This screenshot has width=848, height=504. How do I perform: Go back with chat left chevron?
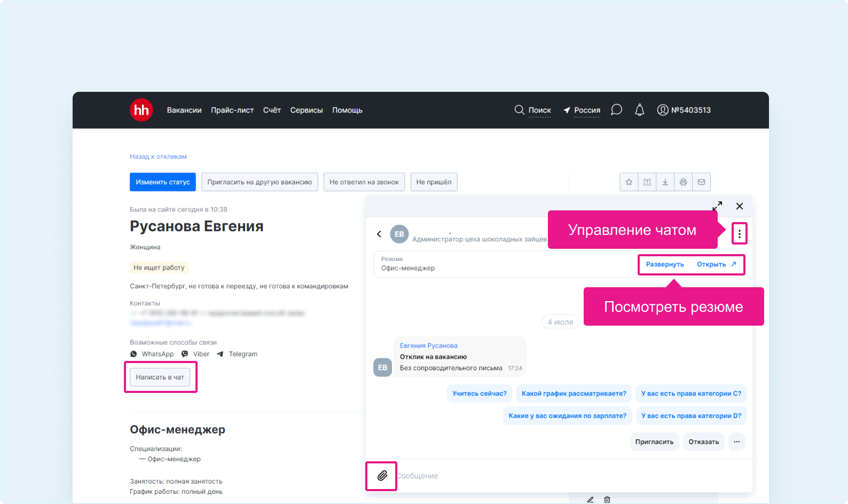(x=379, y=234)
